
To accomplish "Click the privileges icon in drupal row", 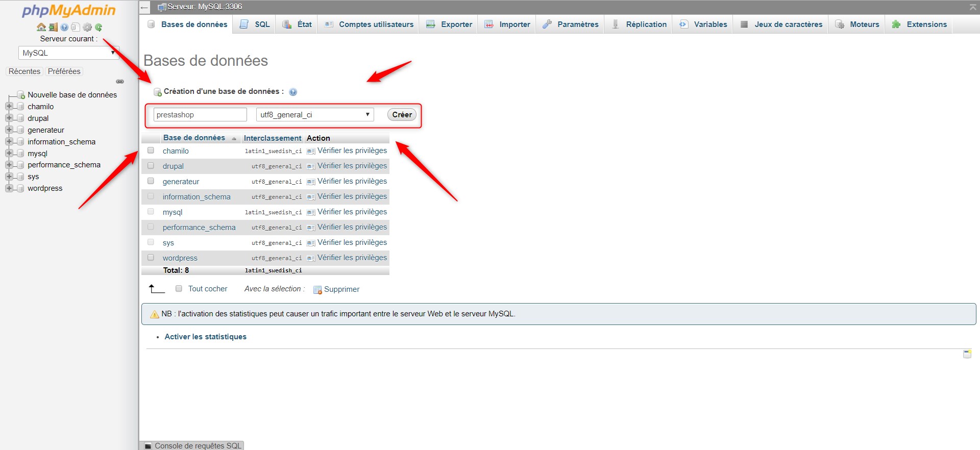I will pos(311,166).
